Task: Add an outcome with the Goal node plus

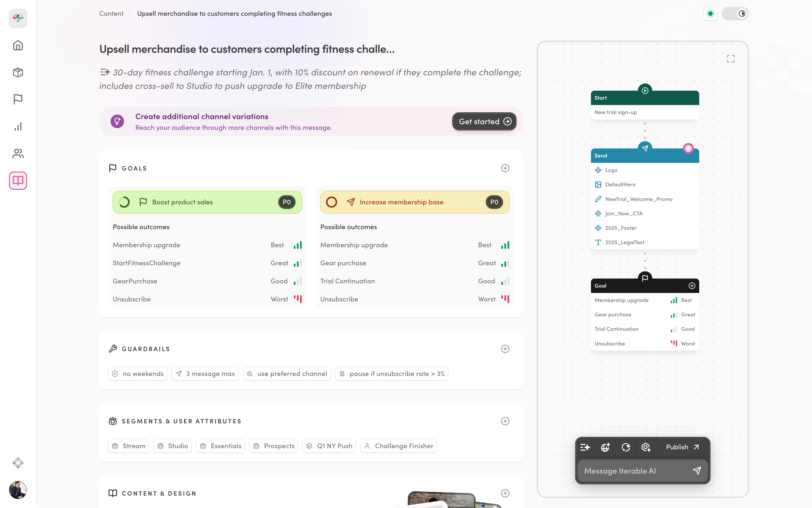Action: click(x=692, y=286)
